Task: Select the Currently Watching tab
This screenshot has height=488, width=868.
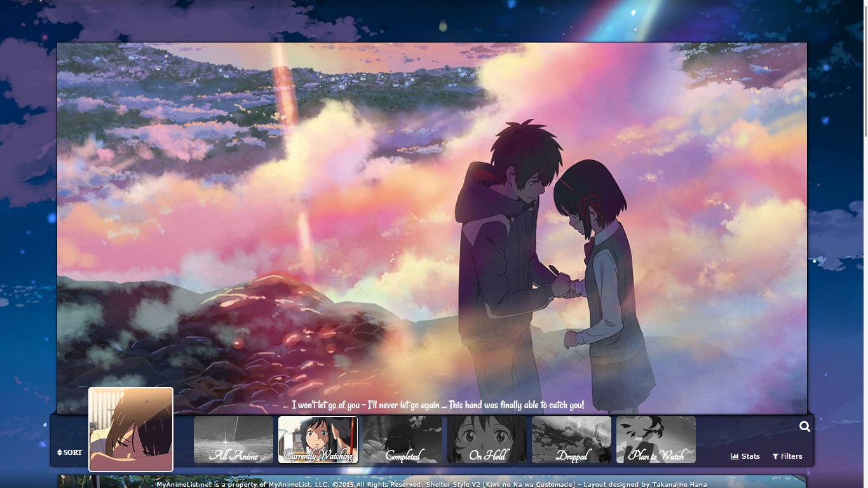Action: [318, 440]
